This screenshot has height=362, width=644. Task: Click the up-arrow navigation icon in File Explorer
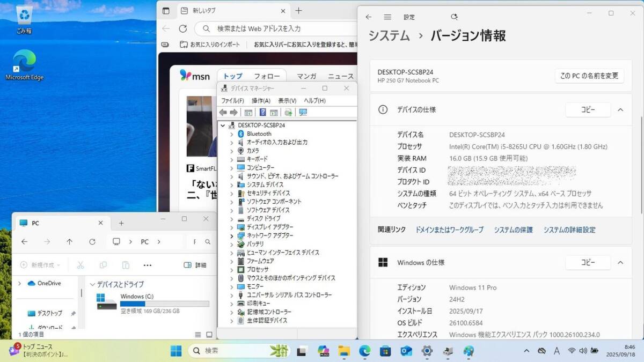point(69,242)
